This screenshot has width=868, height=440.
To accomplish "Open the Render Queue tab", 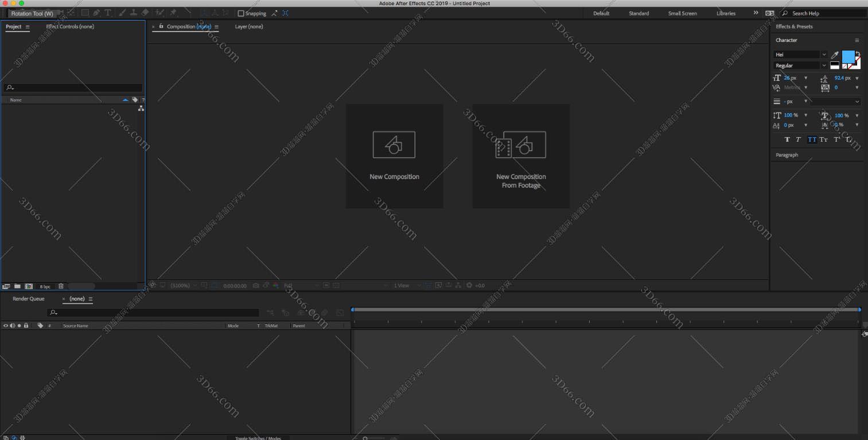I will coord(28,299).
